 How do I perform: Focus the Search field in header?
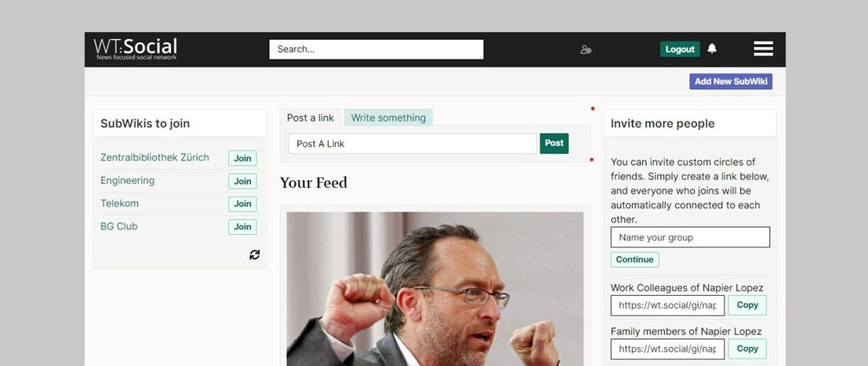pyautogui.click(x=377, y=49)
